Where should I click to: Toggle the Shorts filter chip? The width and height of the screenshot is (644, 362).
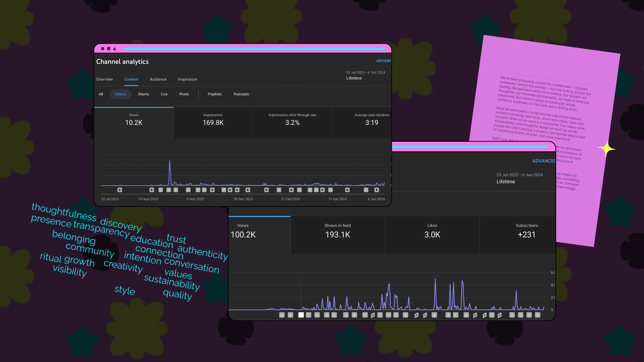coord(143,94)
